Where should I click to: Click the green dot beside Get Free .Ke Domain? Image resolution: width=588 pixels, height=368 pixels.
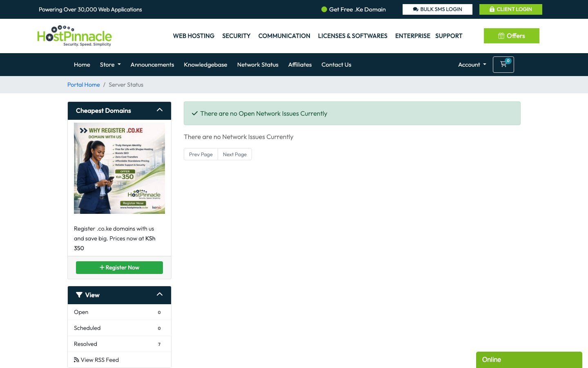pyautogui.click(x=324, y=9)
